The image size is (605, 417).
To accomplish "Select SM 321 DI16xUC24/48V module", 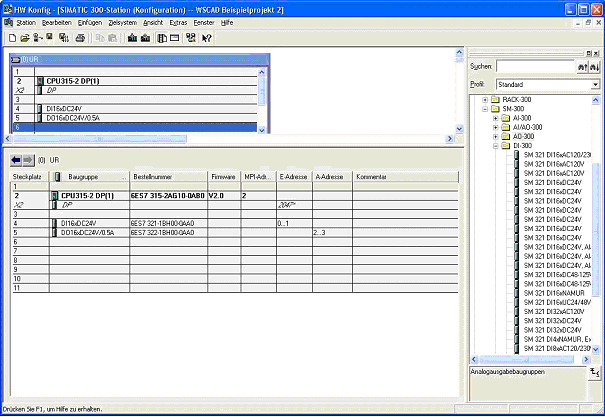I will 557,302.
